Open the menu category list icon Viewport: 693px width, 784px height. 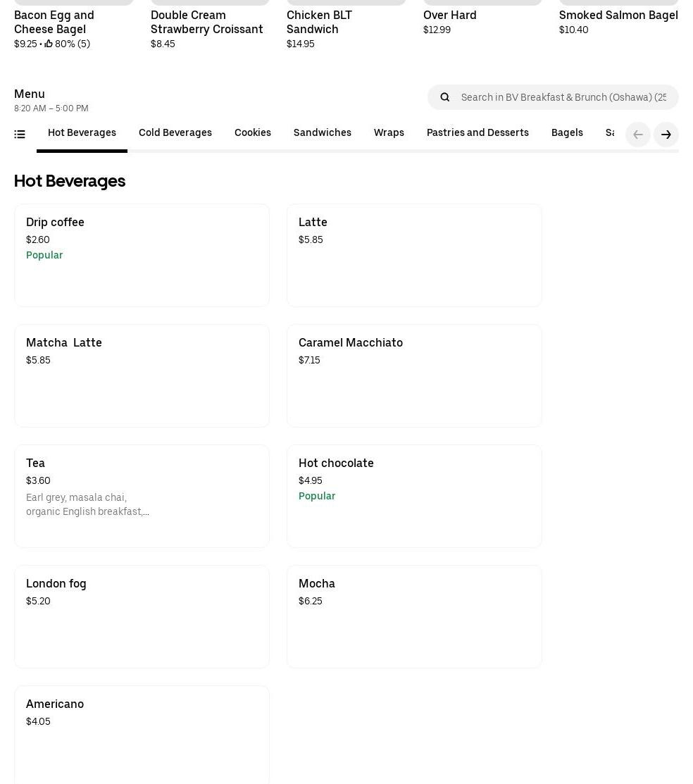pos(20,135)
